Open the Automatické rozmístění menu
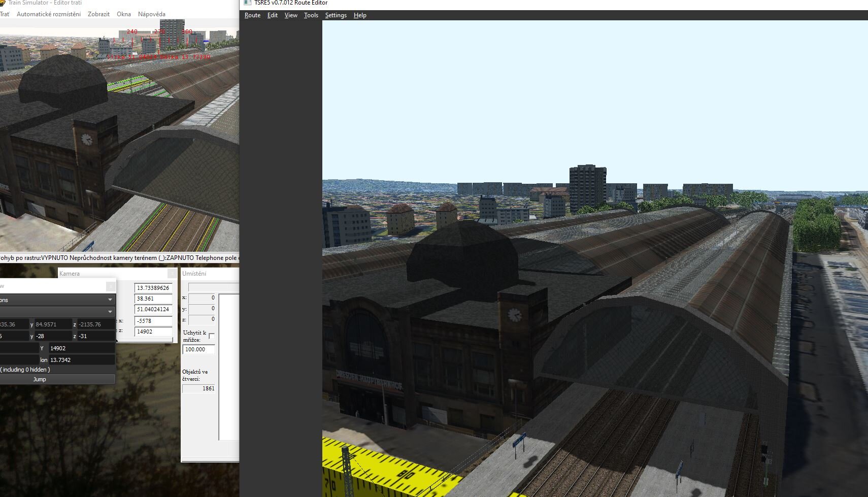The height and width of the screenshot is (497, 868). pos(49,14)
